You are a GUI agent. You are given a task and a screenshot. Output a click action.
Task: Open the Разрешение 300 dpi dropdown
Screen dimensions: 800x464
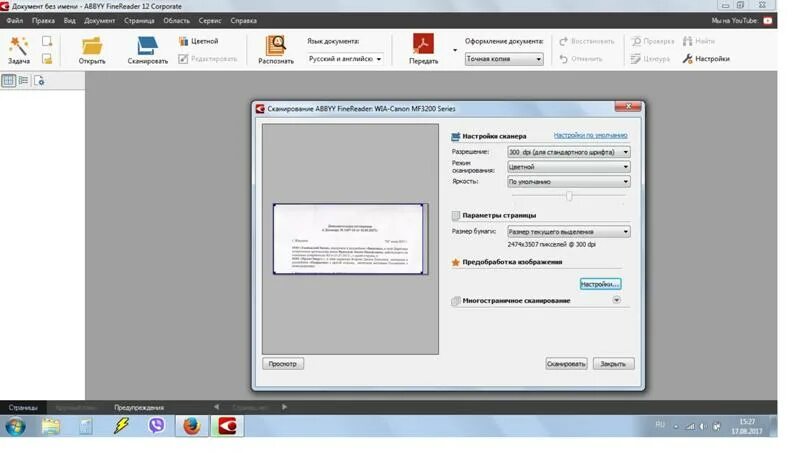(x=568, y=152)
